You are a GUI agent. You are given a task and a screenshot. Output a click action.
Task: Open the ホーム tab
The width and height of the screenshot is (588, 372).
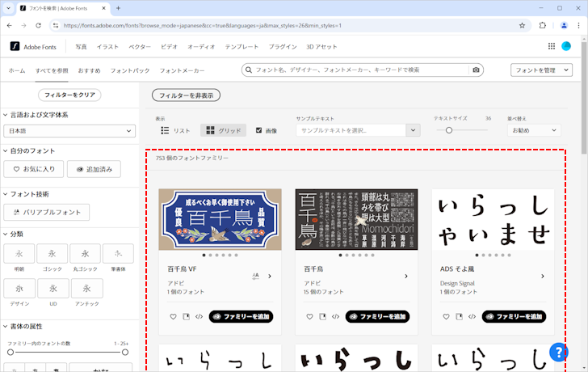pos(17,70)
